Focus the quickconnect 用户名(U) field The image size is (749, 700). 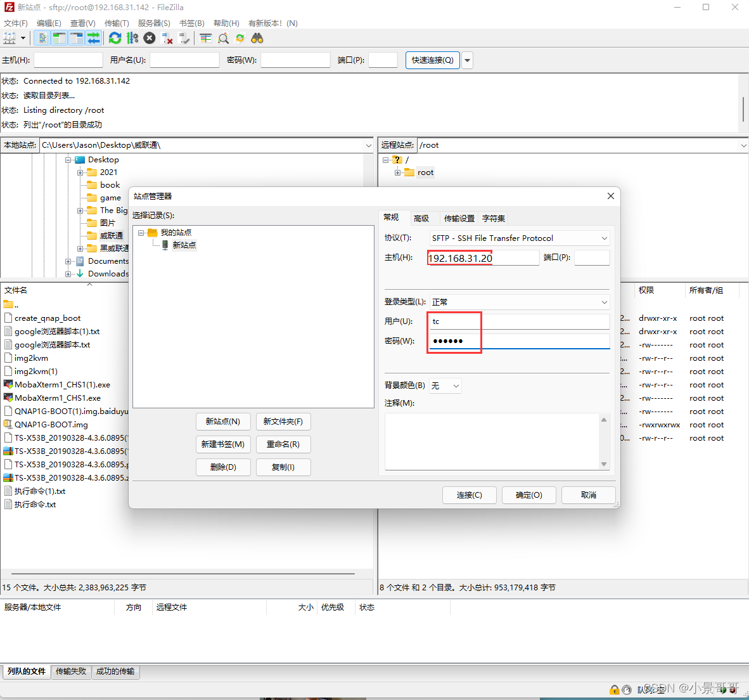(184, 60)
